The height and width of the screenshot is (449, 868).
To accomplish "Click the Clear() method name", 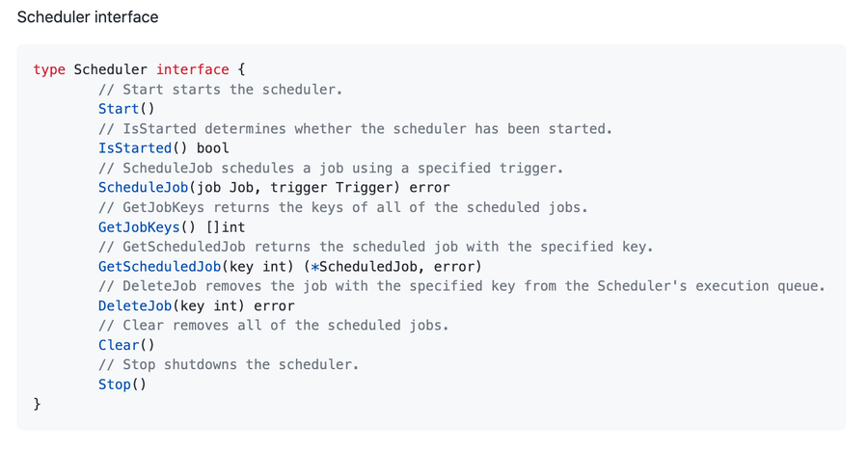I will 119,345.
